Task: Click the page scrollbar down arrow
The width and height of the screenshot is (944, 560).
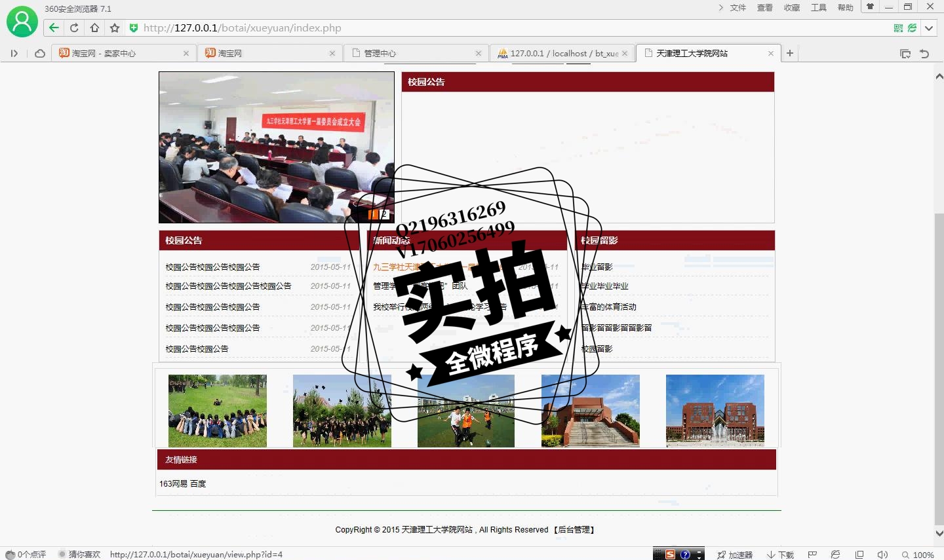Action: pyautogui.click(x=939, y=533)
